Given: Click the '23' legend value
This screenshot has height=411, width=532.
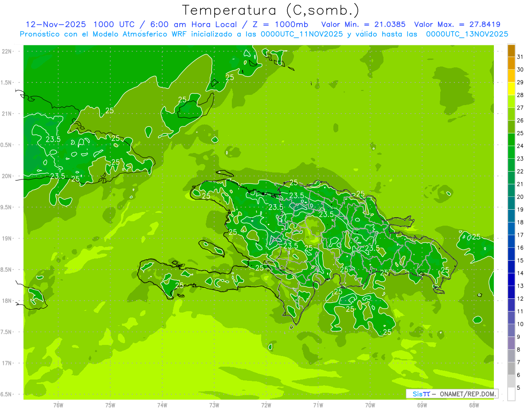Looking at the screenshot, I should (520, 158).
